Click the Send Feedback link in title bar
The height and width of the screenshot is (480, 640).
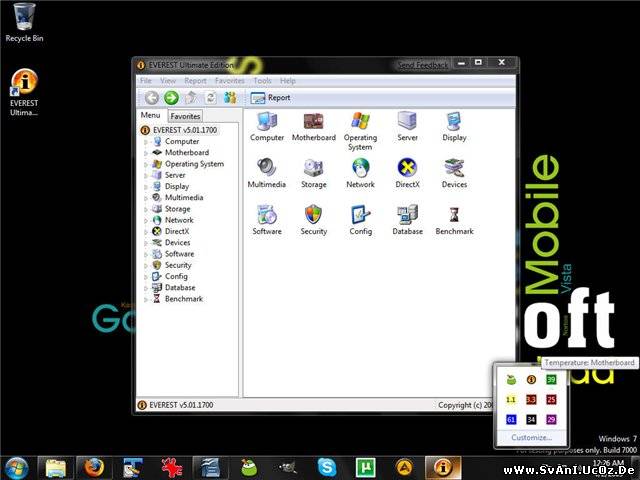click(x=423, y=64)
